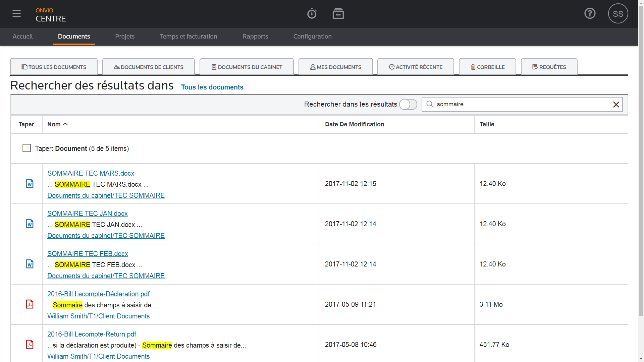Sort by the Nom column
Screen dimensions: 644x362
tap(57, 124)
